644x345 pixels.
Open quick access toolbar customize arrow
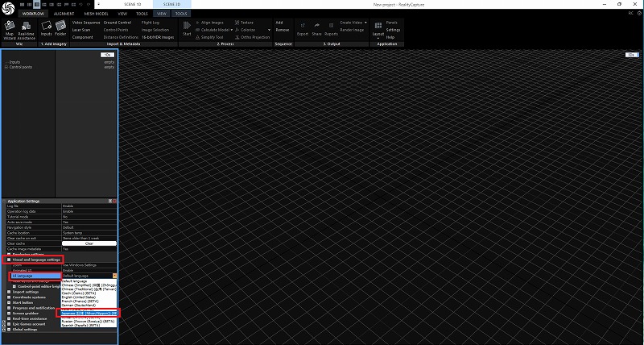pyautogui.click(x=98, y=4)
